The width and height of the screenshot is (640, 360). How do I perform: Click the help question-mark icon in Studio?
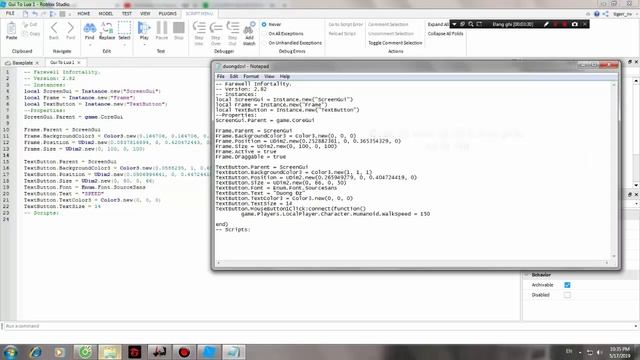(x=597, y=14)
